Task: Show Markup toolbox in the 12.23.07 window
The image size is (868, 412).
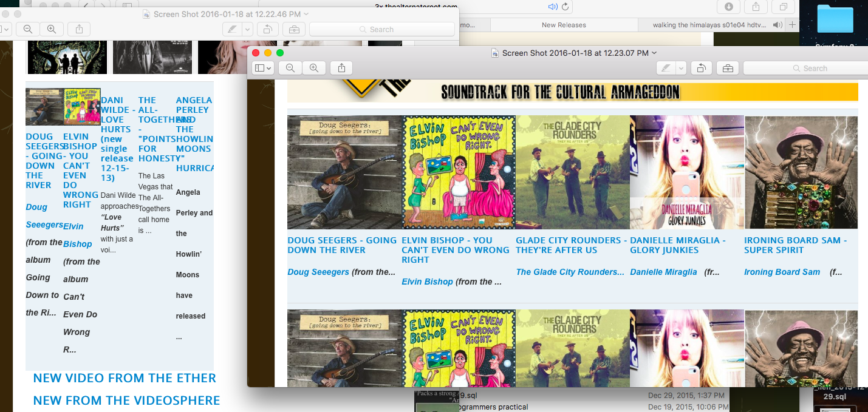Action: pos(728,68)
